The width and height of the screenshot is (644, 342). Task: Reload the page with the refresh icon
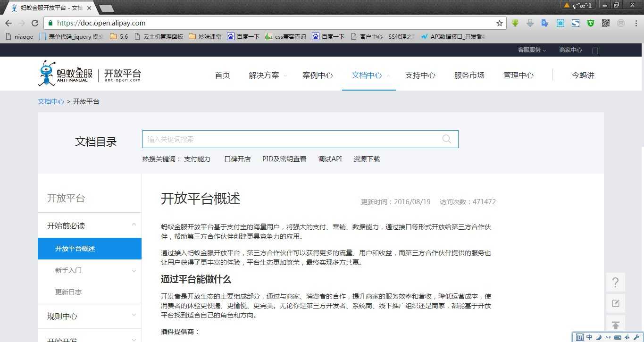click(x=34, y=23)
